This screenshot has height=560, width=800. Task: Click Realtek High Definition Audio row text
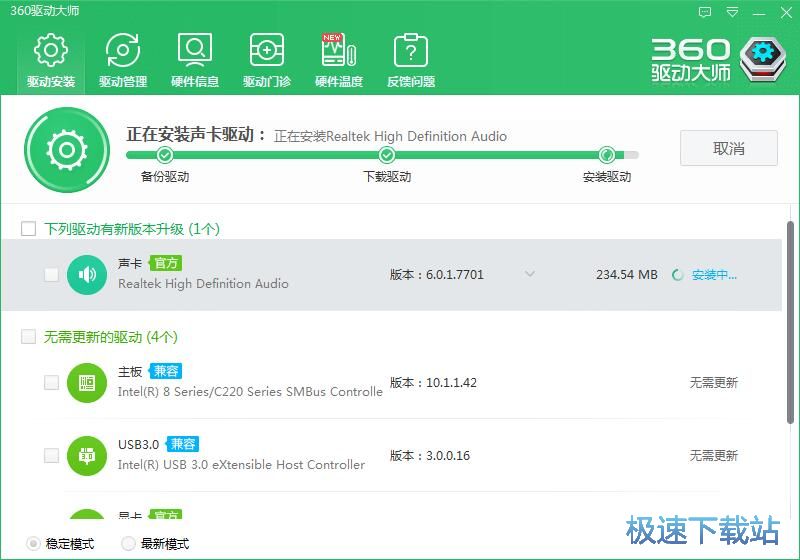coord(203,284)
